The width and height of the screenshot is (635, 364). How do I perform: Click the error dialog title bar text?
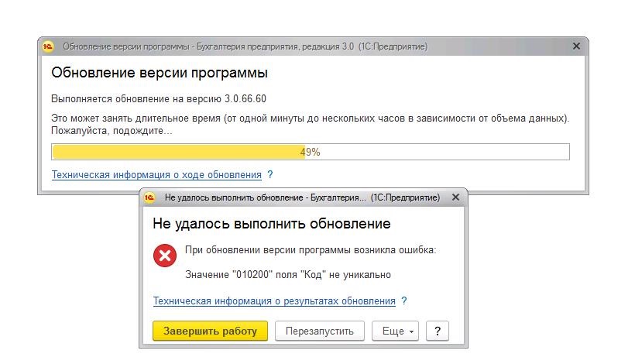[x=302, y=197]
